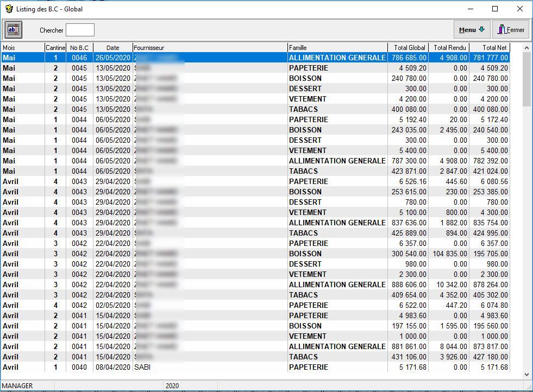Select total global cell 786 685.00
The image size is (533, 392).
tap(409, 58)
